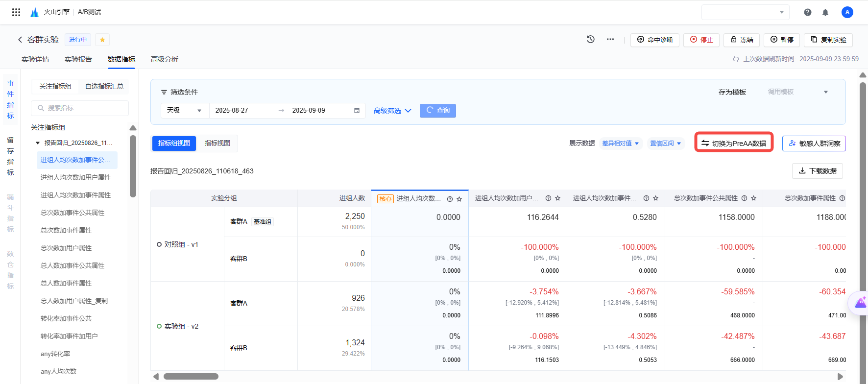868x384 pixels.
Task: Switch to 指标视图 view toggle
Action: (x=217, y=143)
